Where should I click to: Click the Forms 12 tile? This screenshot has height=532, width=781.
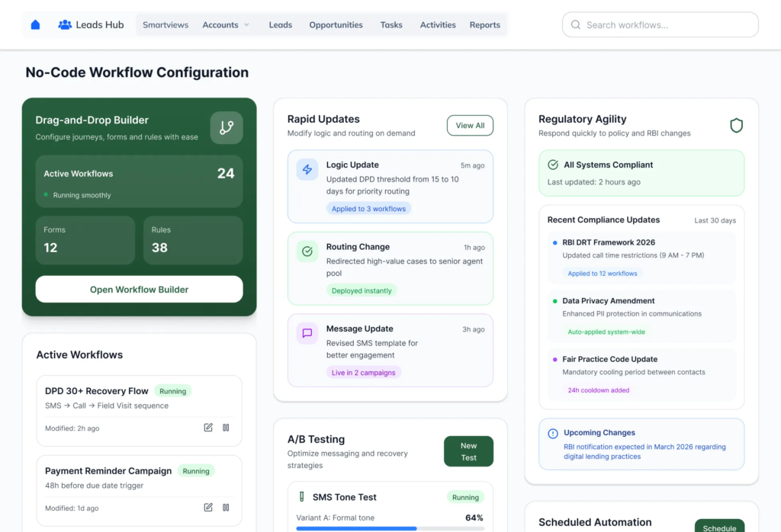point(85,240)
